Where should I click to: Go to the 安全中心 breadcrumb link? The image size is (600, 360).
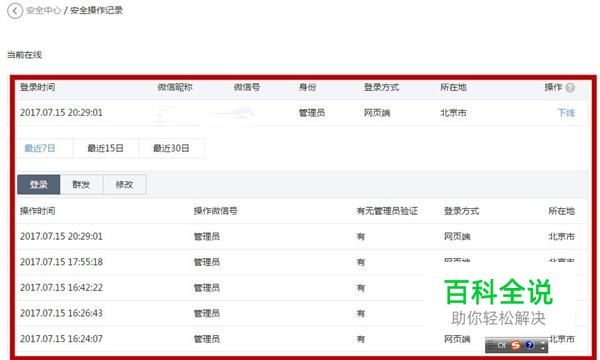coord(43,10)
